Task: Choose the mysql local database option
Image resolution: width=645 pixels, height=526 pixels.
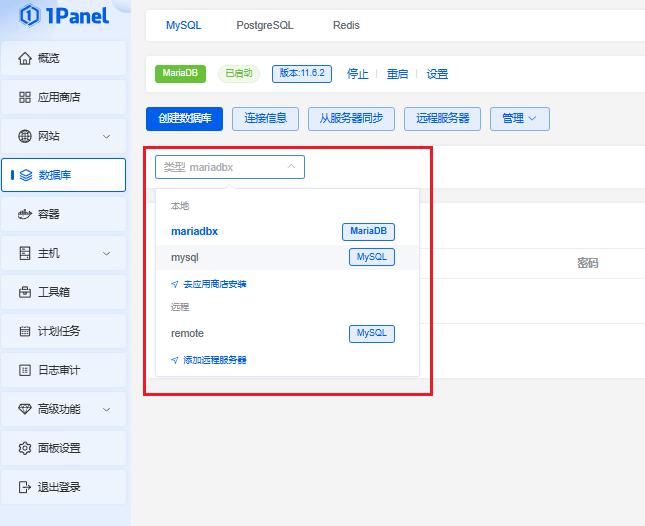Action: [287, 257]
